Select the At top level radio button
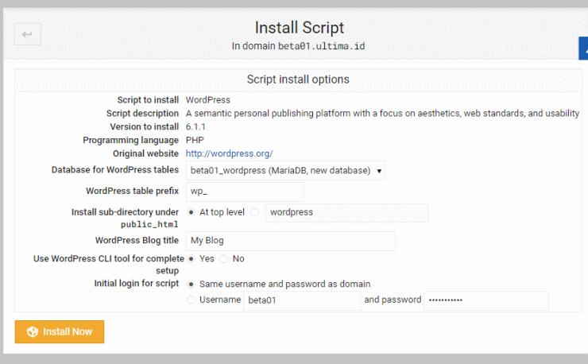 point(191,212)
